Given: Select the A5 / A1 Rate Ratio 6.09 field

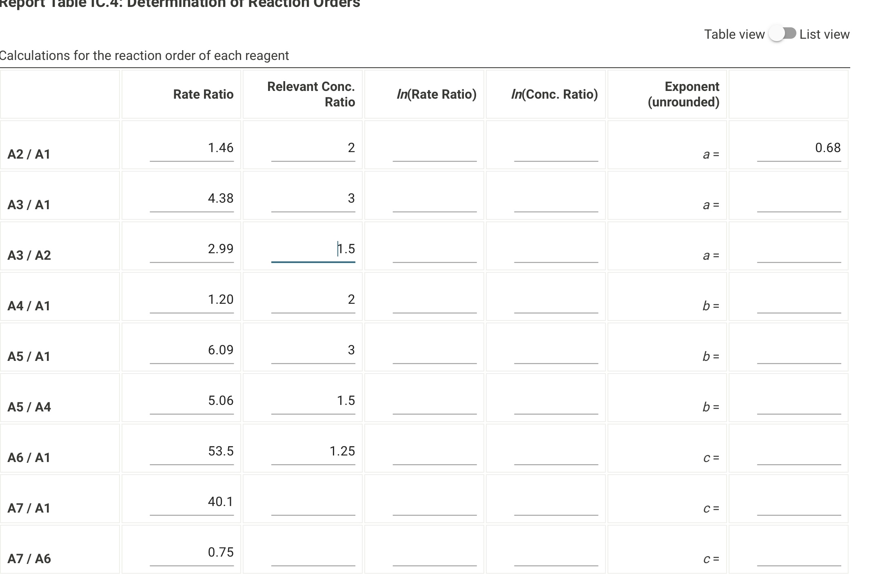Looking at the screenshot, I should click(192, 350).
